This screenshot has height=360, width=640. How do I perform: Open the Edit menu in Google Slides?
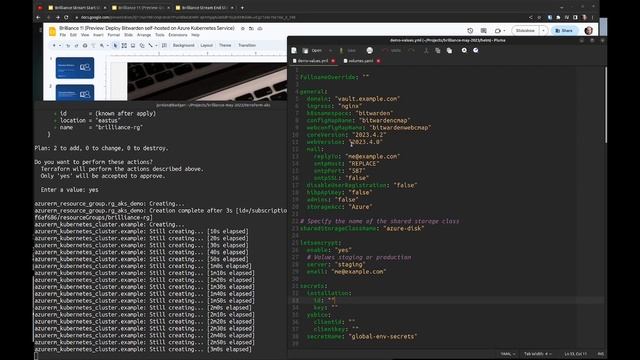coord(73,35)
